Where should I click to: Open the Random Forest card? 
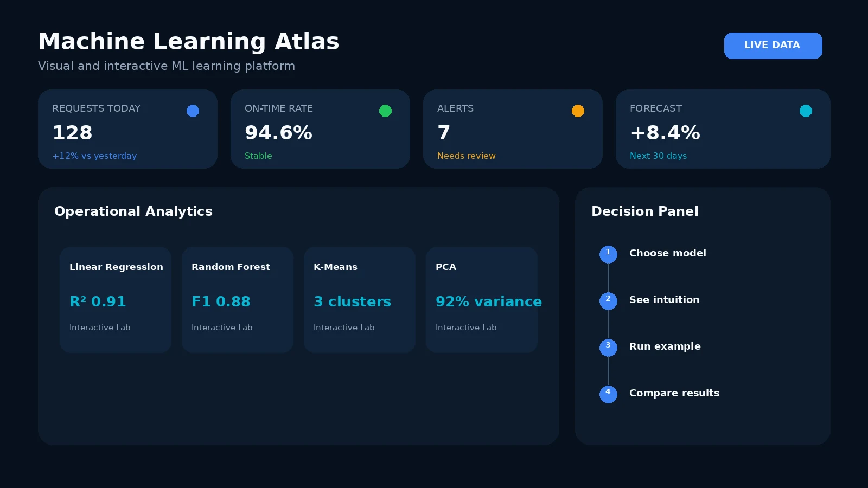238,300
